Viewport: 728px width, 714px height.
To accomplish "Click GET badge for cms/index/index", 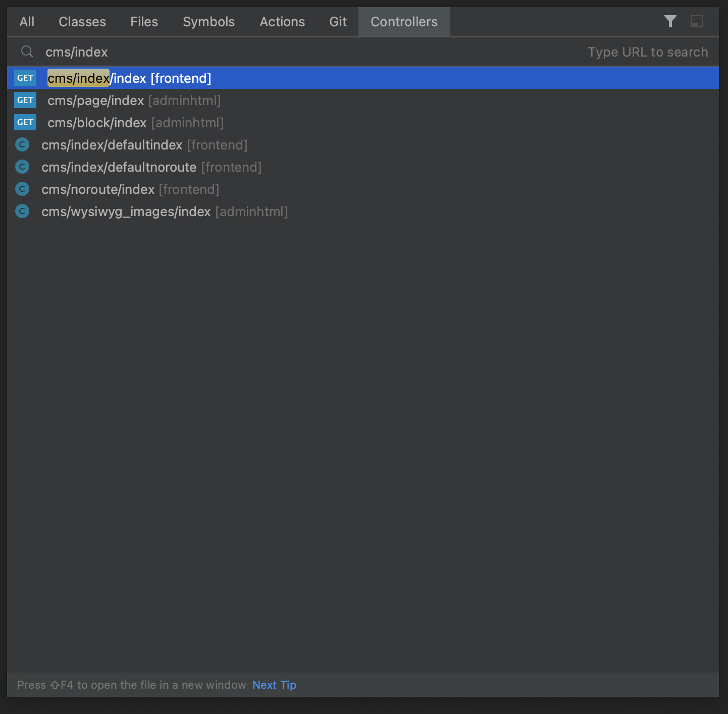I will 25,78.
